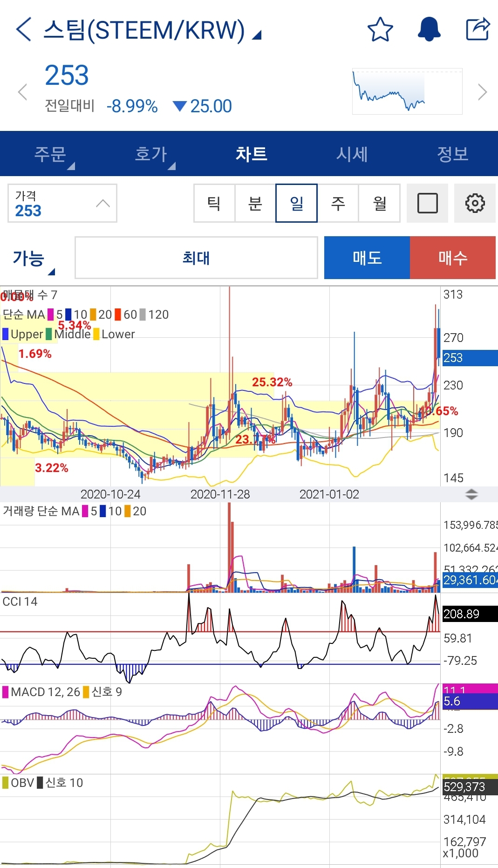Select the 틱 chart interval
The image size is (498, 868).
coord(214,203)
